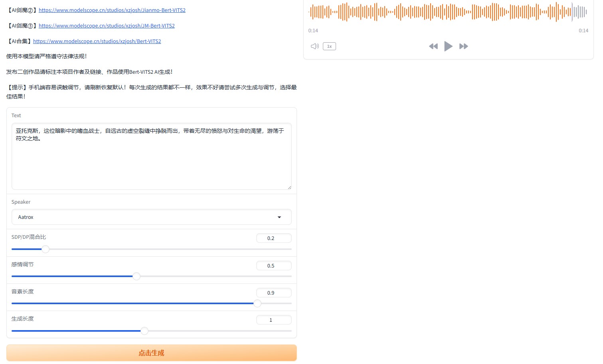Adjust the 生成长度 slider
Viewport: 603px width, 364px height.
[152, 331]
